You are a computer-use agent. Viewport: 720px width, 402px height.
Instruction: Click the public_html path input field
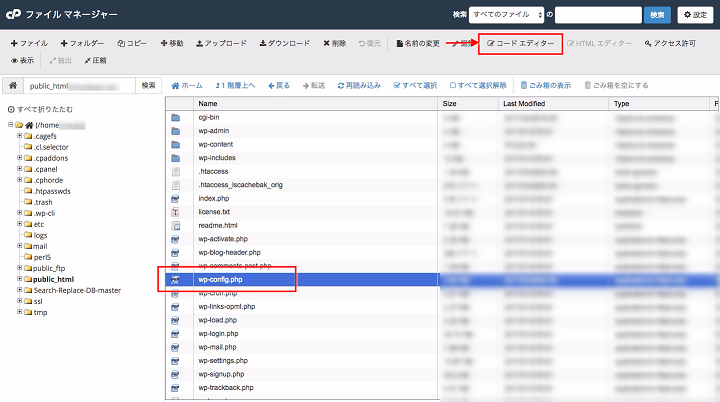click(x=79, y=86)
